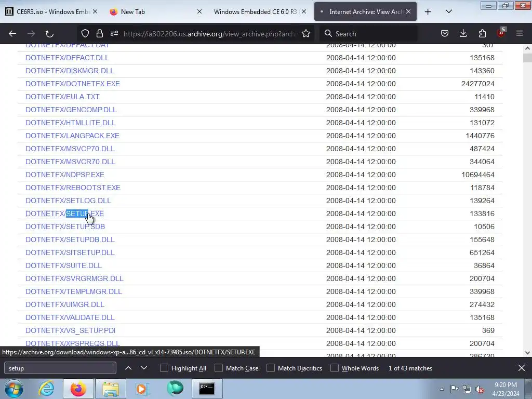Screen dimensions: 532x399
Task: Open the network status tray icon
Action: (467, 389)
